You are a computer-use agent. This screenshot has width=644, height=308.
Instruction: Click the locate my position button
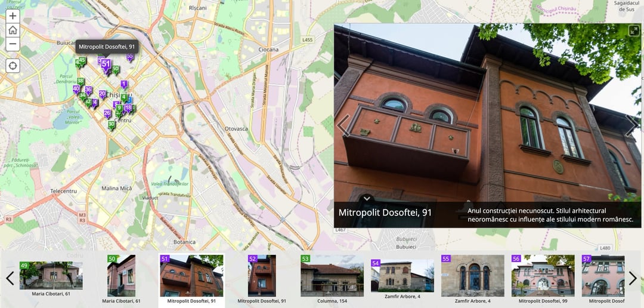[13, 66]
